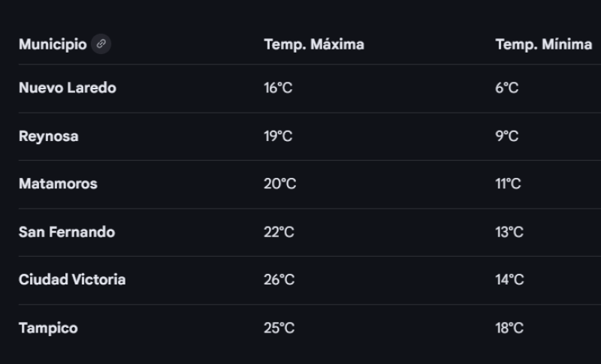Select Ciudad Victoria's 26°C maximum temperature
The image size is (601, 364).
279,280
